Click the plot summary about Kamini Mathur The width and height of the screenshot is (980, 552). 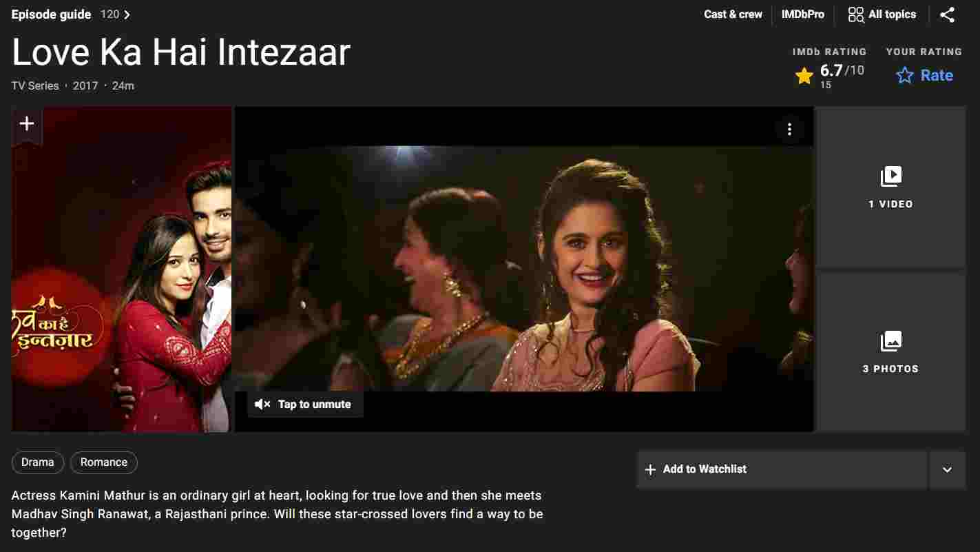[278, 514]
